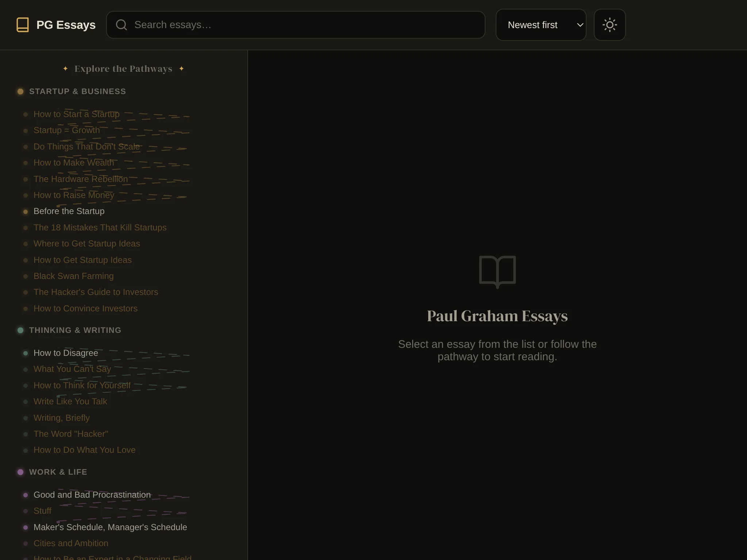Open the Stuff essay
The width and height of the screenshot is (747, 560).
click(42, 511)
